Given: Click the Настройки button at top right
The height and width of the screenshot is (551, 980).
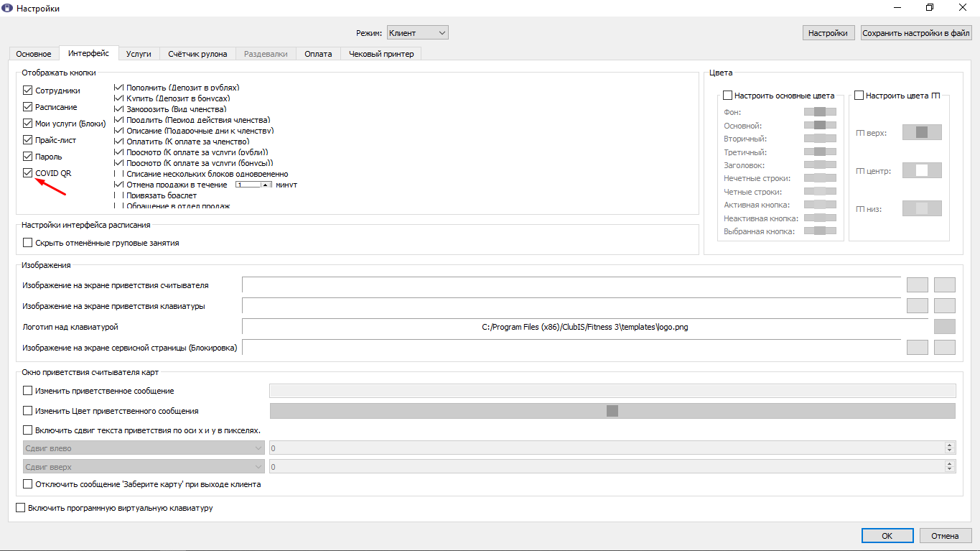Looking at the screenshot, I should pyautogui.click(x=829, y=33).
